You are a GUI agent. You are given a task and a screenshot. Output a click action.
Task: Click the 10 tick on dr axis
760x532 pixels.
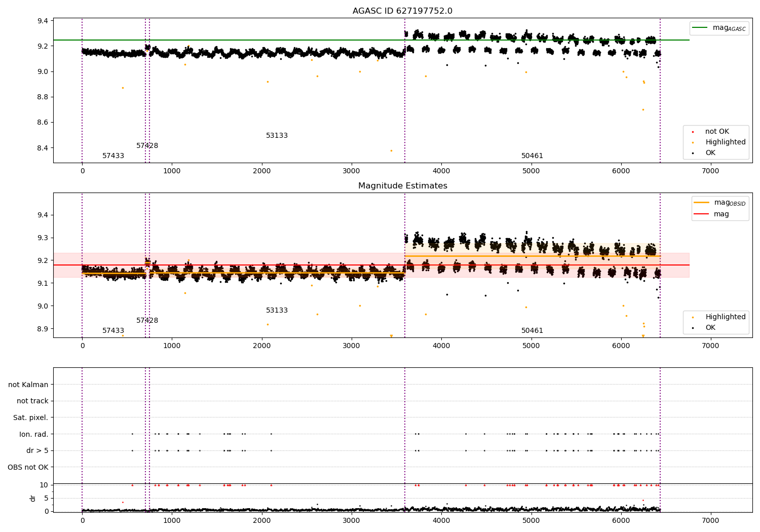(x=44, y=485)
